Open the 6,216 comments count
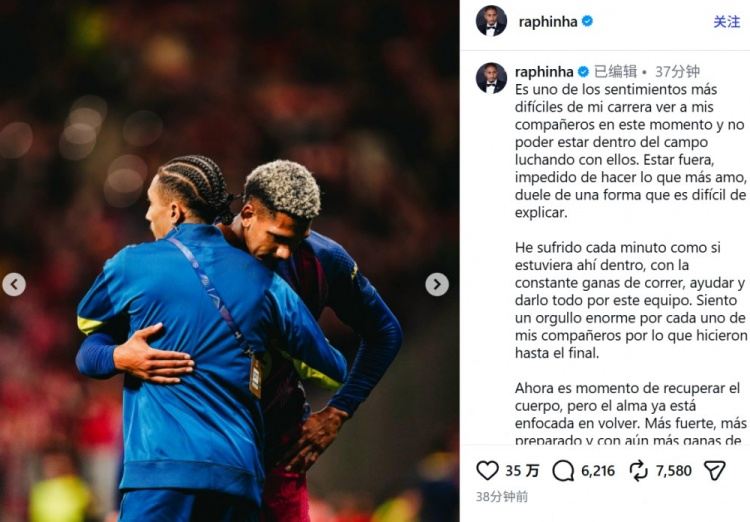The width and height of the screenshot is (750, 522). [x=598, y=471]
